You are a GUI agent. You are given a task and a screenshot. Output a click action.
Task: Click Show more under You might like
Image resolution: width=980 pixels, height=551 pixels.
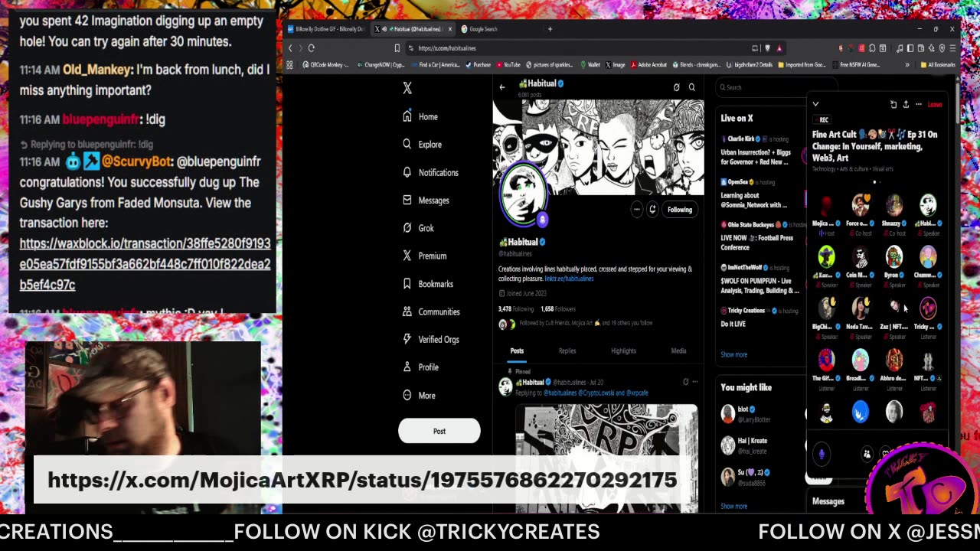(x=733, y=506)
